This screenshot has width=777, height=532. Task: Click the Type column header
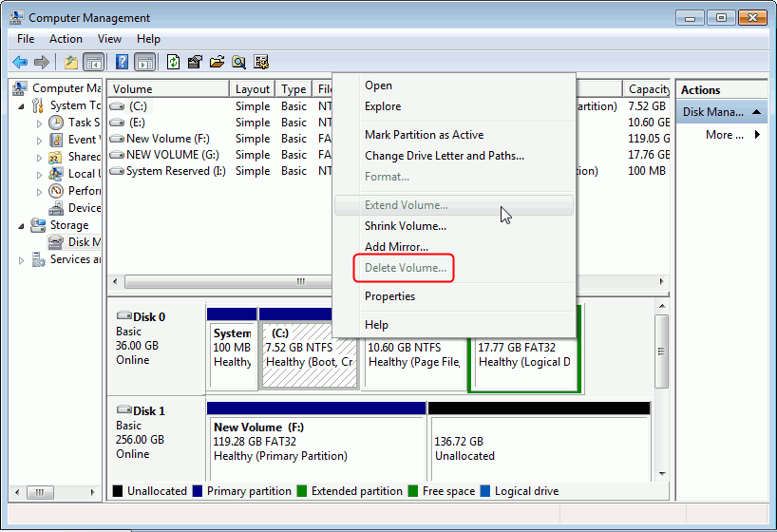(294, 88)
